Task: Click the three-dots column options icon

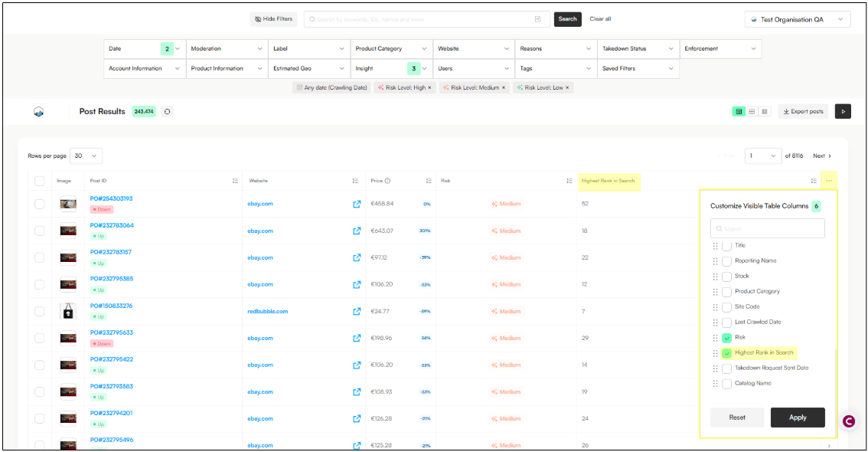Action: point(829,181)
